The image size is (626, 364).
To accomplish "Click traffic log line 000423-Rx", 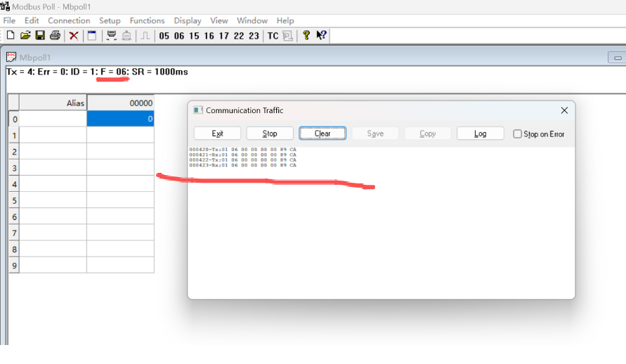I will coord(242,165).
